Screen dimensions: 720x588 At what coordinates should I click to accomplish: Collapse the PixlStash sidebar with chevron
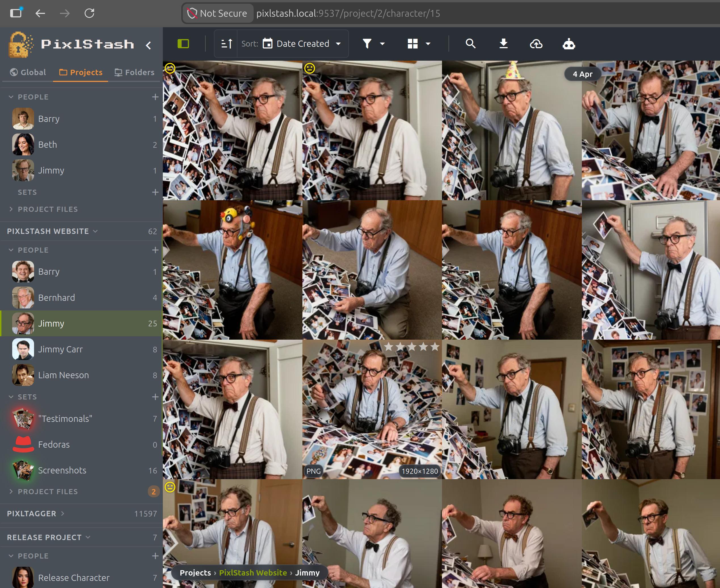click(148, 45)
